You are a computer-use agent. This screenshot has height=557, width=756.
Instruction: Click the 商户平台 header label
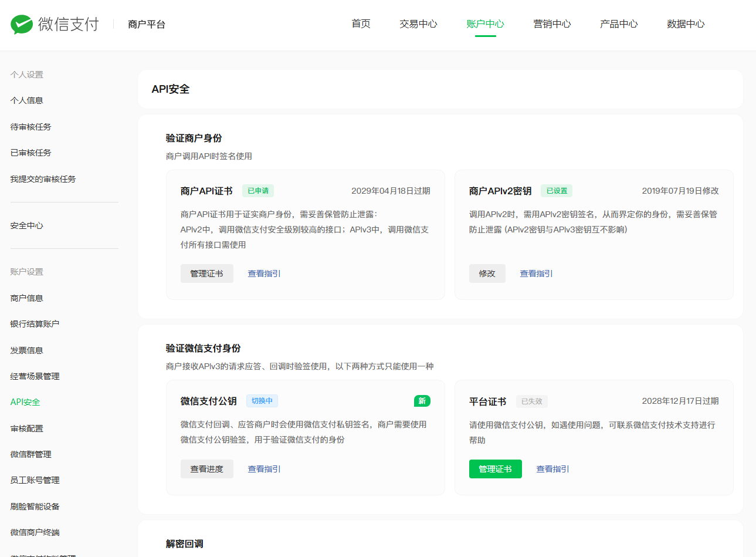(x=147, y=24)
